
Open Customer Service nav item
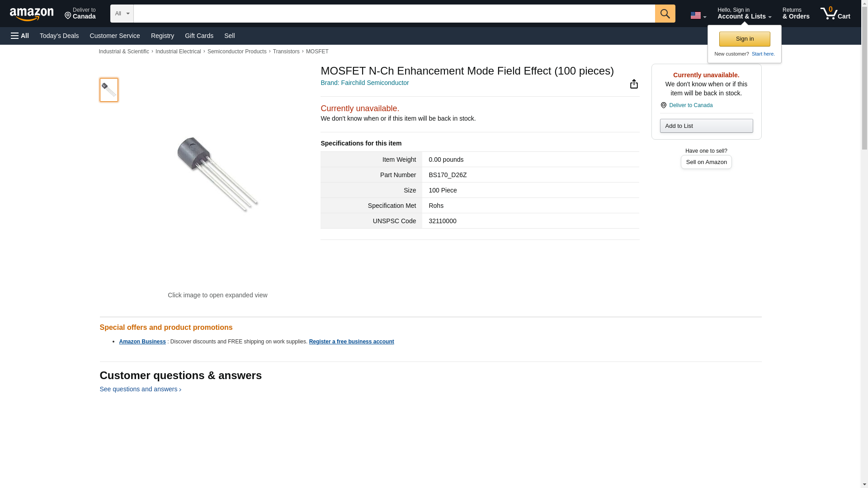tap(115, 36)
